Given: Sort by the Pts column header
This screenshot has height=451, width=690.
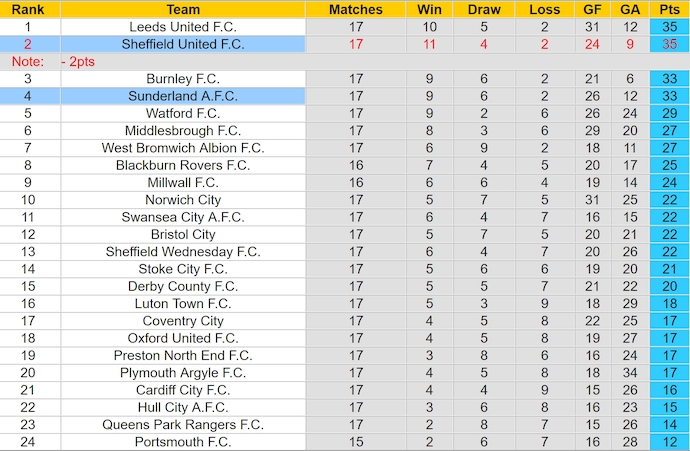Looking at the screenshot, I should [x=669, y=9].
